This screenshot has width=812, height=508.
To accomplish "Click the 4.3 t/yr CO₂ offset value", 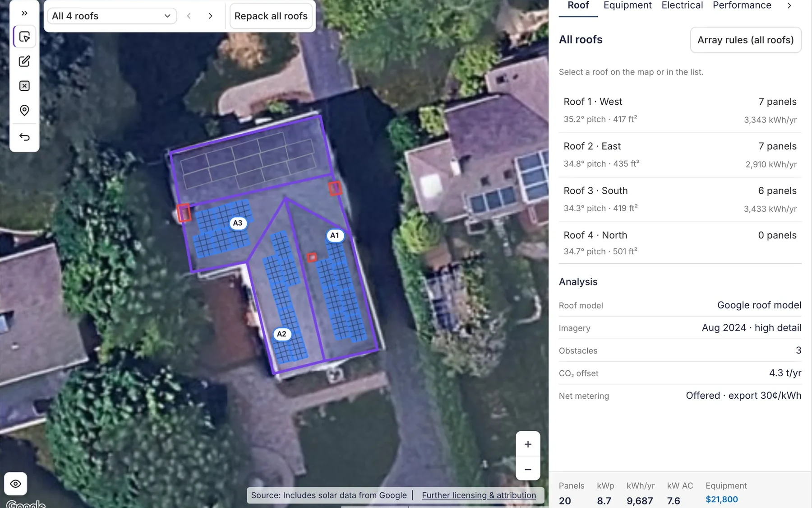I will [x=785, y=373].
